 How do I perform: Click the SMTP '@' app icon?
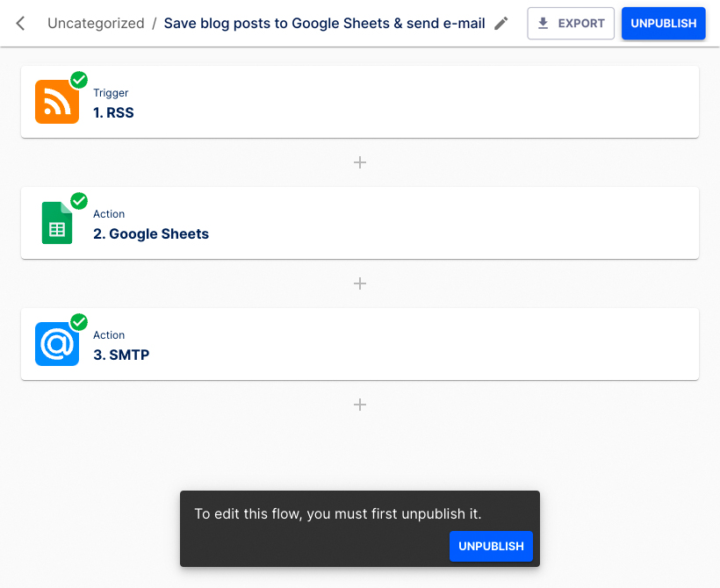[55, 344]
